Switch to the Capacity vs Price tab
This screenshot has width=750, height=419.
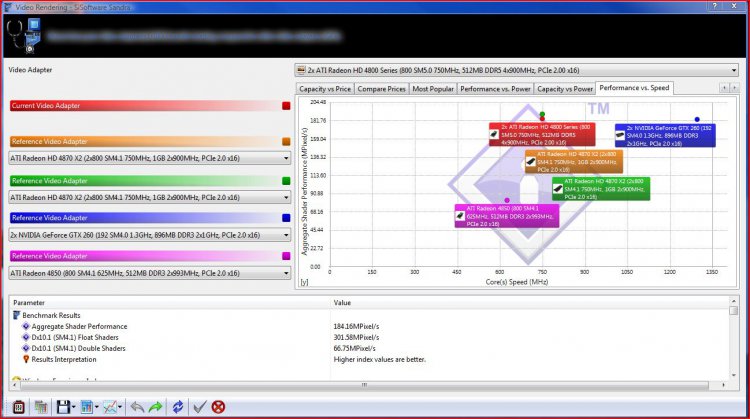click(325, 89)
